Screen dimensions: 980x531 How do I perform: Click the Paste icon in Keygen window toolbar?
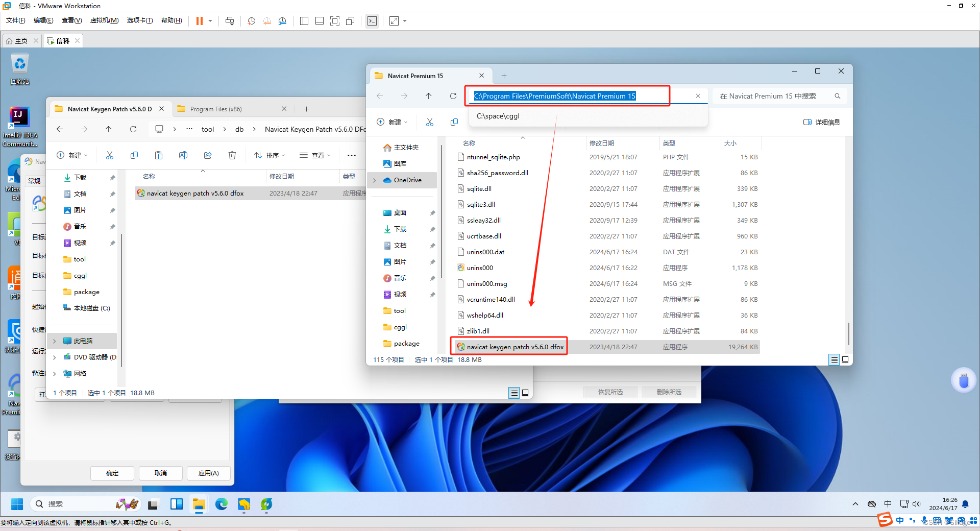[x=159, y=155]
